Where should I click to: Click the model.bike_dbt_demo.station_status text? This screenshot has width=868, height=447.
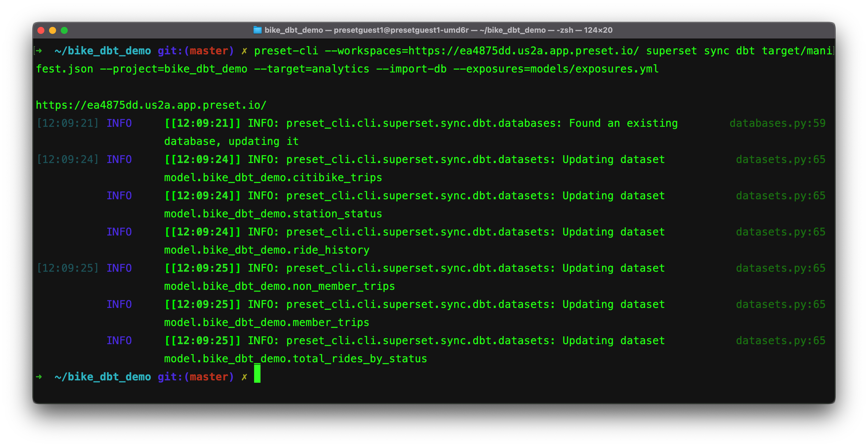pos(273,214)
